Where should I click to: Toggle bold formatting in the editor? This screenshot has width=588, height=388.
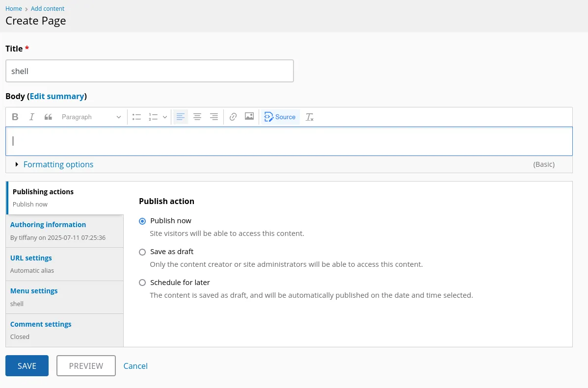click(x=15, y=117)
